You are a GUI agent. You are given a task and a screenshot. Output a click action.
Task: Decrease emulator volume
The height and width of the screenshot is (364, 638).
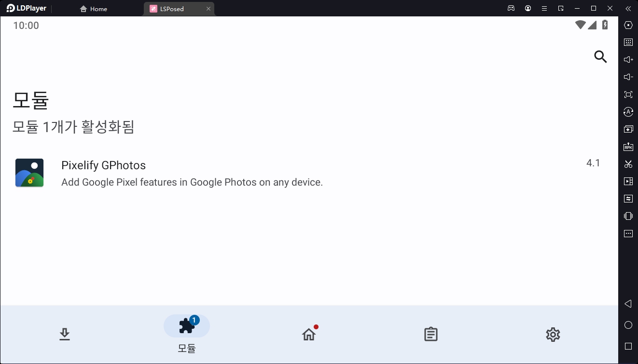tap(628, 77)
